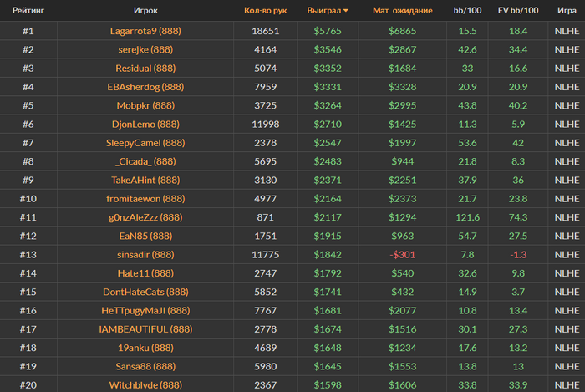The image size is (585, 392).
Task: Sort by EV bb/100 column header
Action: click(x=518, y=10)
